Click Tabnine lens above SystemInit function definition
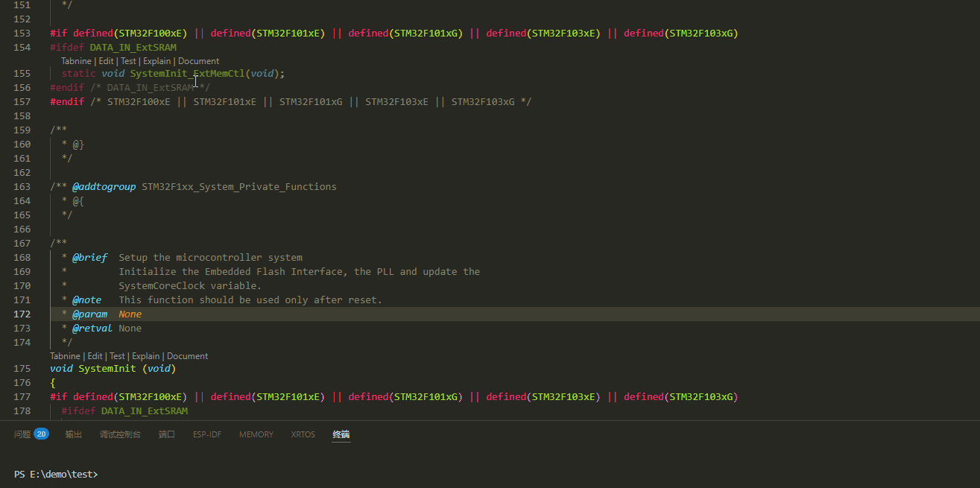Screen dimensions: 980x488 coord(65,355)
